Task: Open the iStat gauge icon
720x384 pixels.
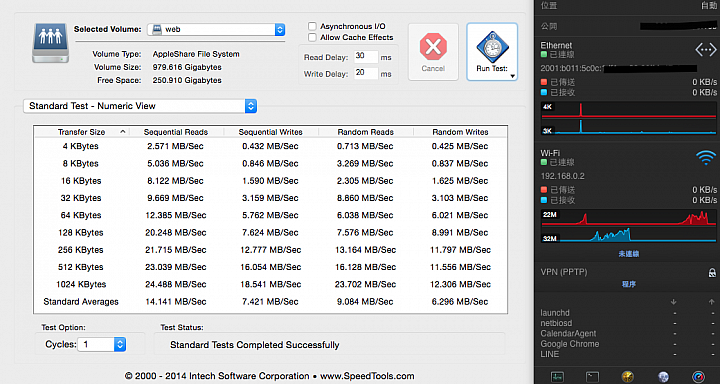Action: [x=698, y=377]
